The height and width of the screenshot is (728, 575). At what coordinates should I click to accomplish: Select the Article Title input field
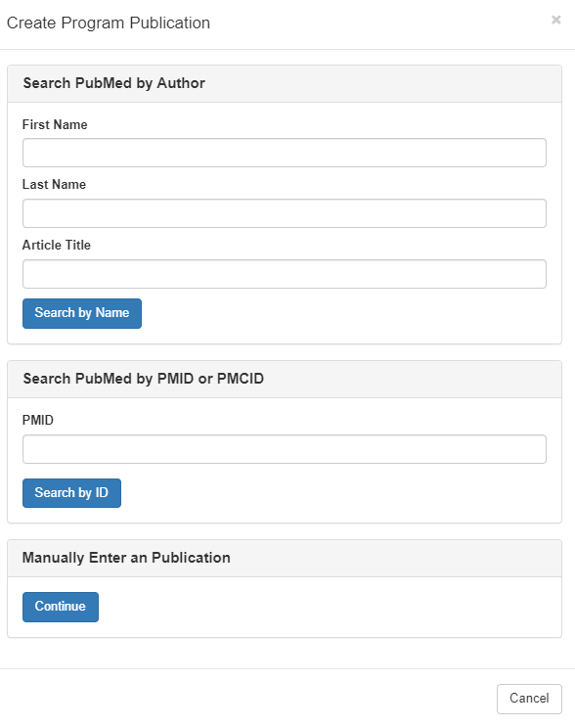pyautogui.click(x=284, y=274)
